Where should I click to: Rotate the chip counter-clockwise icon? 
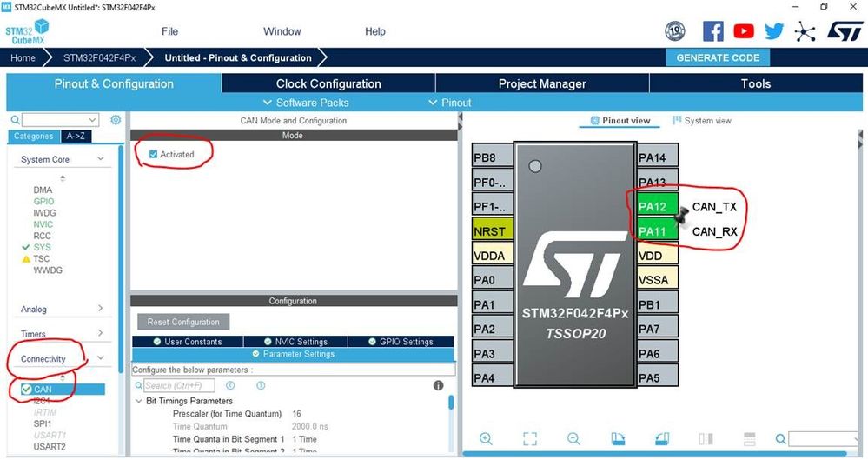click(x=662, y=439)
